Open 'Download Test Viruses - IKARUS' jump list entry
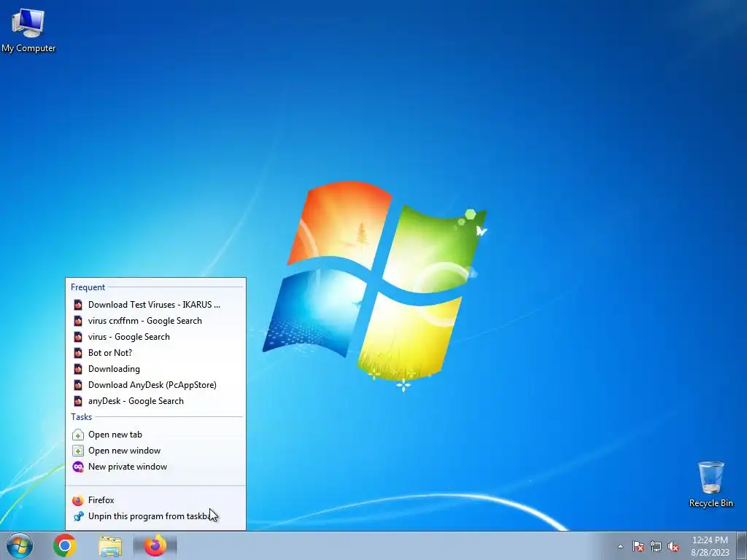The height and width of the screenshot is (560, 747). pos(156,305)
